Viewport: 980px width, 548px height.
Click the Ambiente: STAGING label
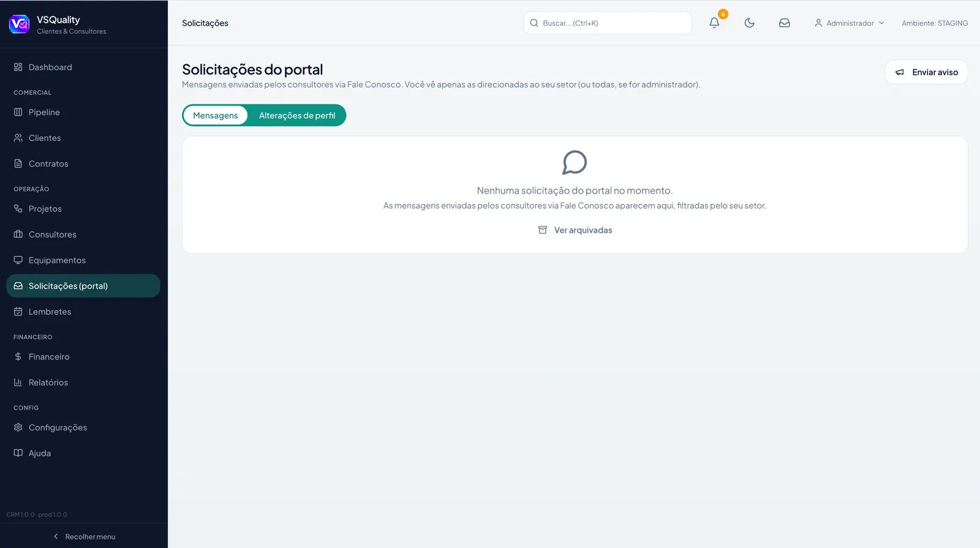pos(935,23)
